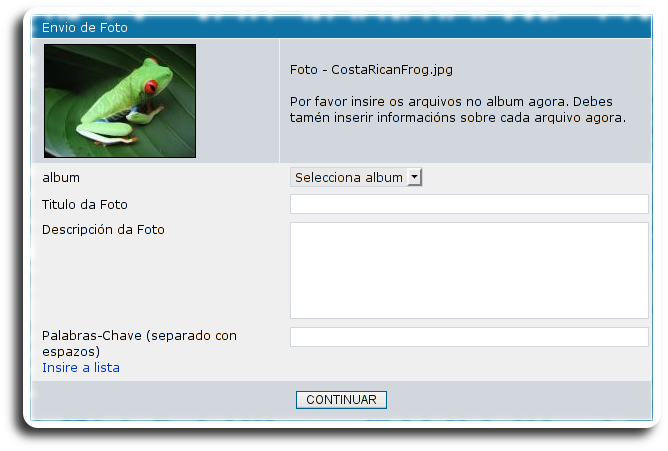
Task: Click the Descripción da Foto label
Action: (103, 230)
